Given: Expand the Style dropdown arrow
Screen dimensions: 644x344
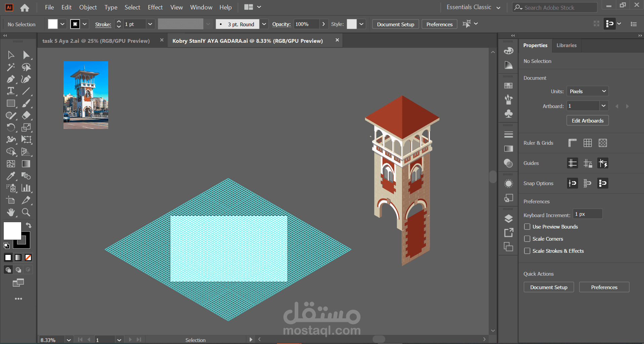Looking at the screenshot, I should click(x=361, y=24).
